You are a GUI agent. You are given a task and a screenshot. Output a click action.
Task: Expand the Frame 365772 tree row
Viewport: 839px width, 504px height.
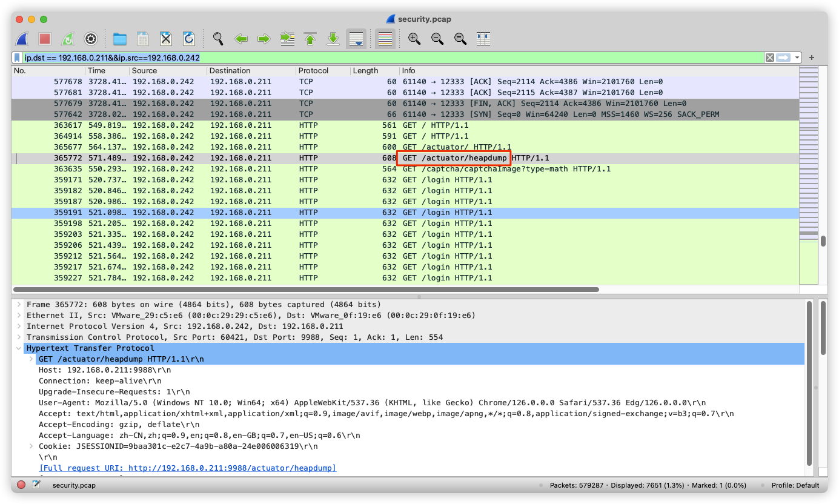click(19, 305)
